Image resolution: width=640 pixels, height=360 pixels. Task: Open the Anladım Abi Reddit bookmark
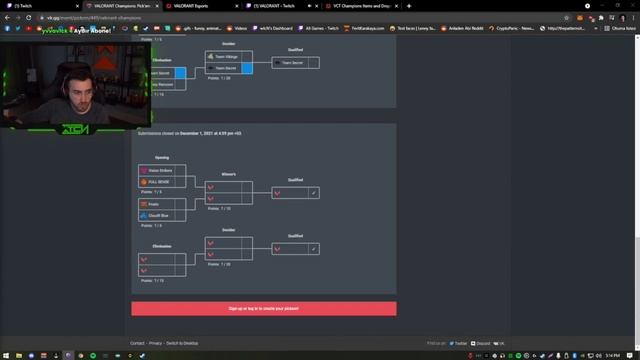pyautogui.click(x=462, y=28)
